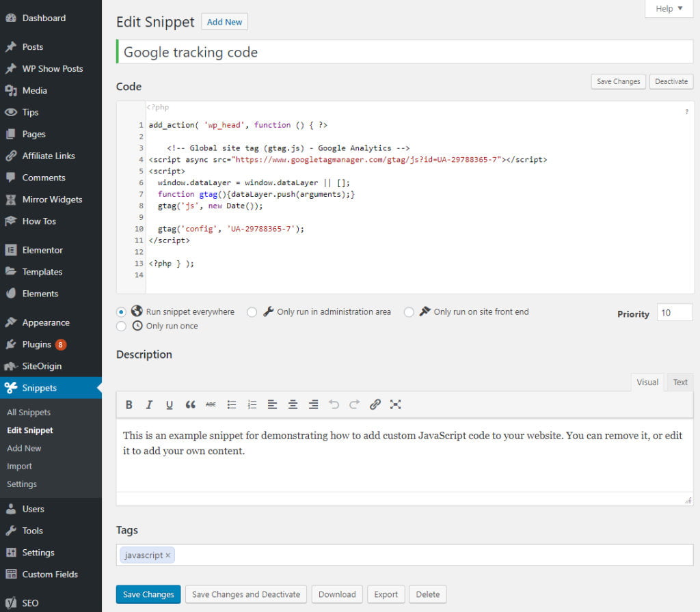Select 'Only run on site front end' option
Image resolution: width=700 pixels, height=612 pixels.
(x=409, y=312)
